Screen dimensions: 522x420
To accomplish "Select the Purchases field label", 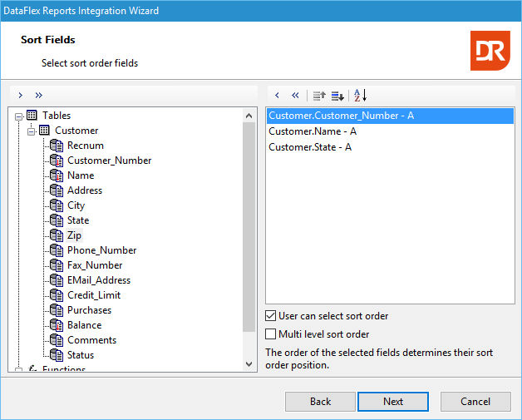I will (90, 310).
